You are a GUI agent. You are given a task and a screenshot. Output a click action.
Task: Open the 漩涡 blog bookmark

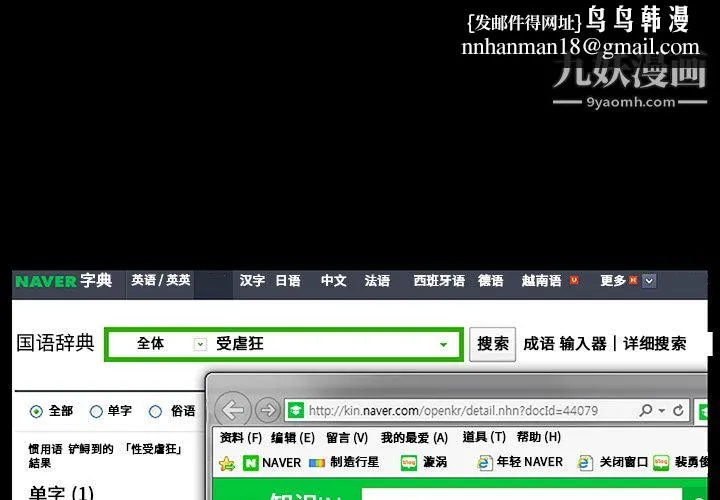click(424, 462)
